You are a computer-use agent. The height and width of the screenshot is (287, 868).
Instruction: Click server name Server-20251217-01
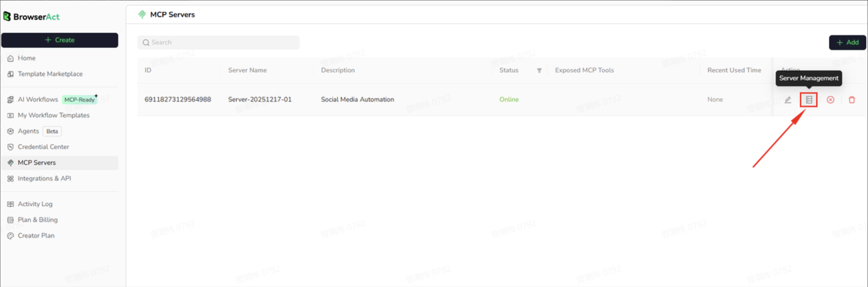[x=260, y=99]
